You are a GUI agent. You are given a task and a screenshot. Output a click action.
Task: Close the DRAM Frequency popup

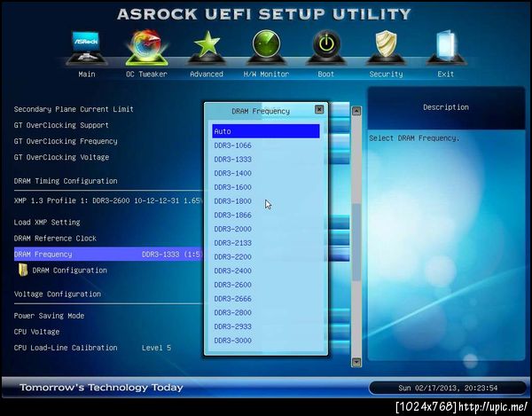(x=319, y=109)
